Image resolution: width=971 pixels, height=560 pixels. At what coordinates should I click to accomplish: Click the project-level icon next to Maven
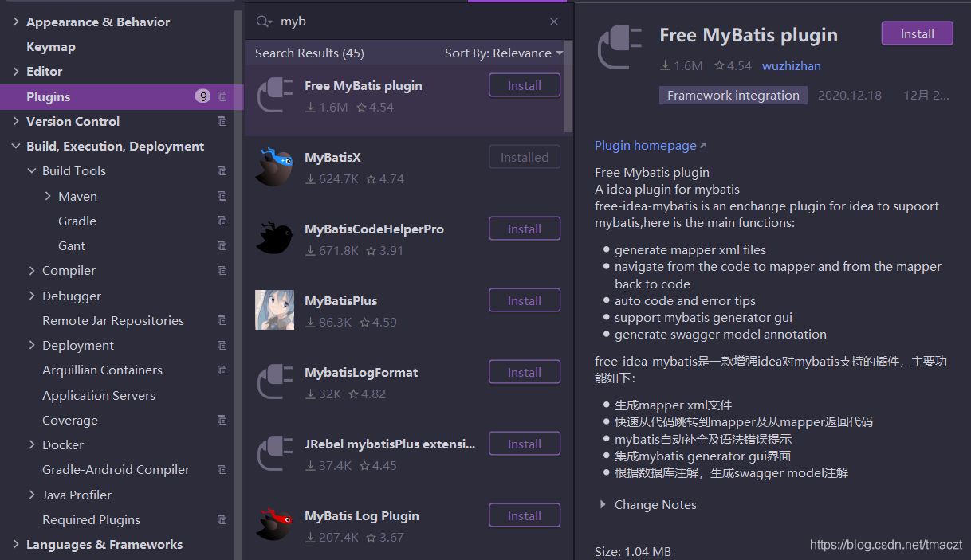point(222,196)
